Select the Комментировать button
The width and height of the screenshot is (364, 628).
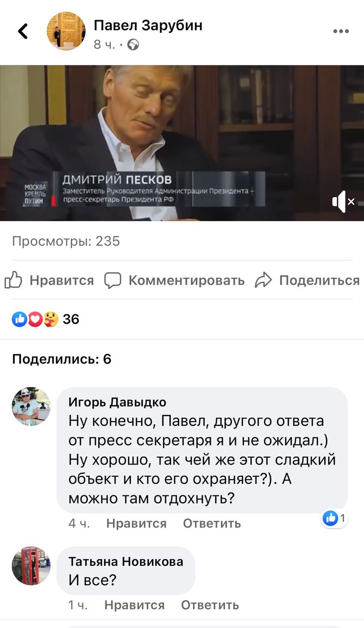click(x=186, y=280)
